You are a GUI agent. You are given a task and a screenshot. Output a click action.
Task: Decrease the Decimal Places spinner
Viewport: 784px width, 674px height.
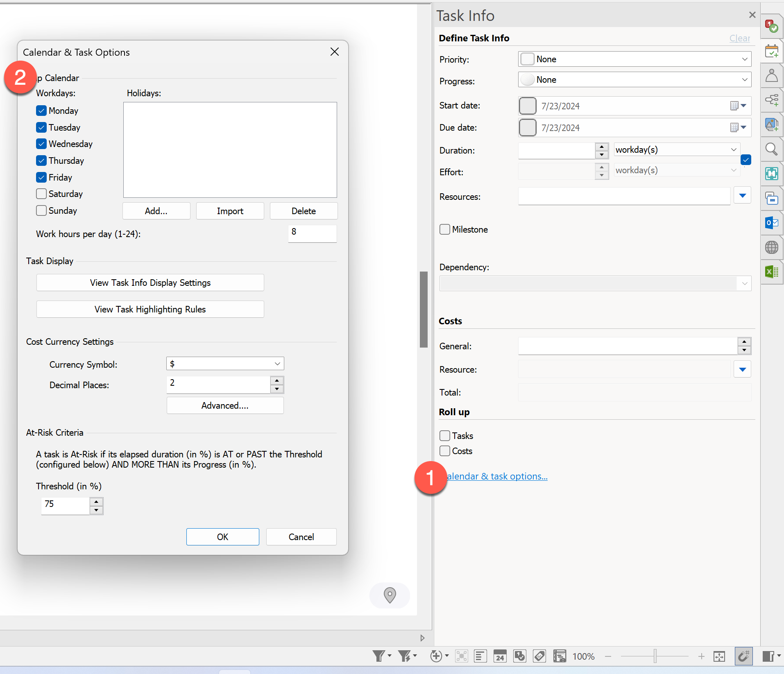click(x=277, y=389)
